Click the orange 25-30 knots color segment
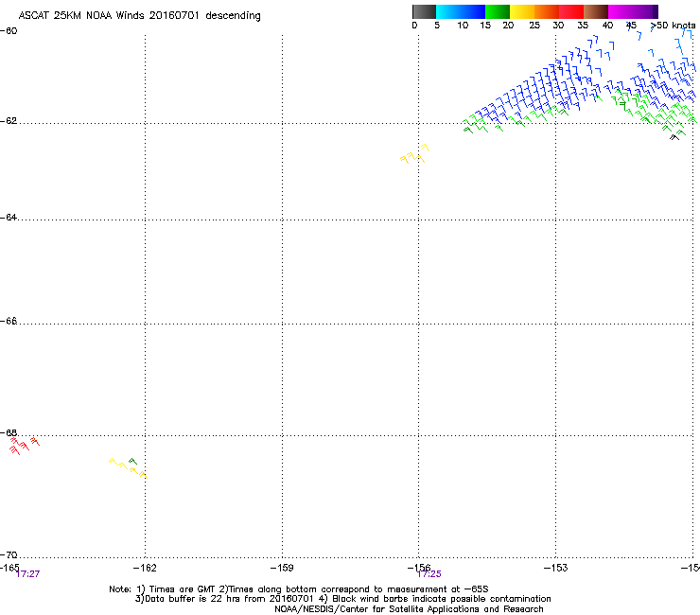700x615 pixels. click(547, 11)
